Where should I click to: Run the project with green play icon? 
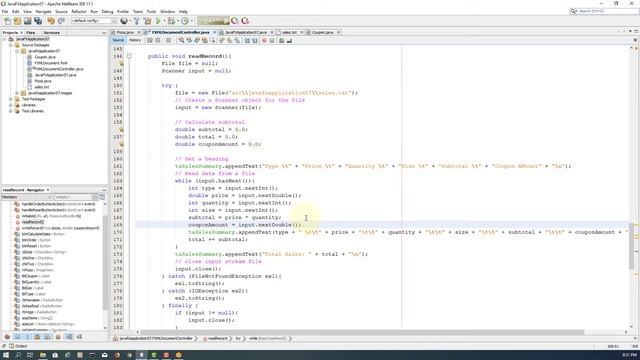pos(158,21)
